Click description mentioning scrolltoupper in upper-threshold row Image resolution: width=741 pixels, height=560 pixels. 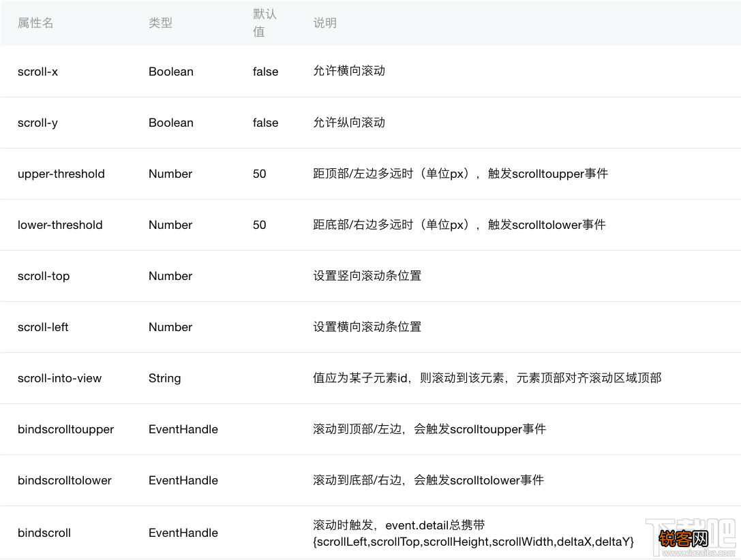(x=461, y=174)
